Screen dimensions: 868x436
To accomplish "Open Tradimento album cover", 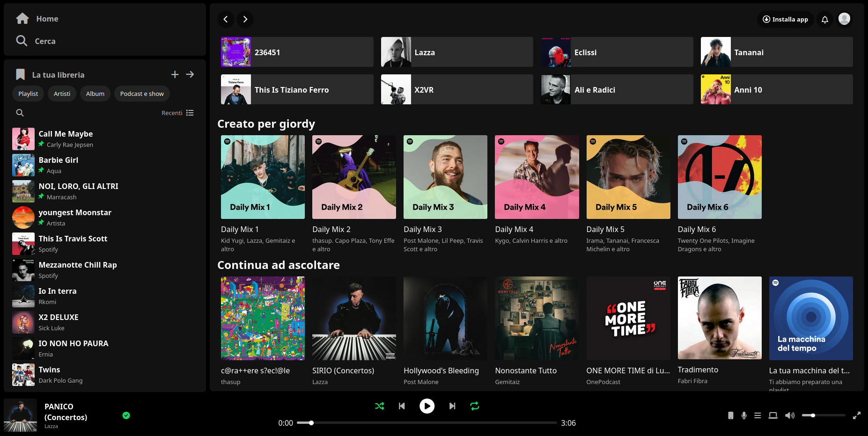I will [720, 318].
